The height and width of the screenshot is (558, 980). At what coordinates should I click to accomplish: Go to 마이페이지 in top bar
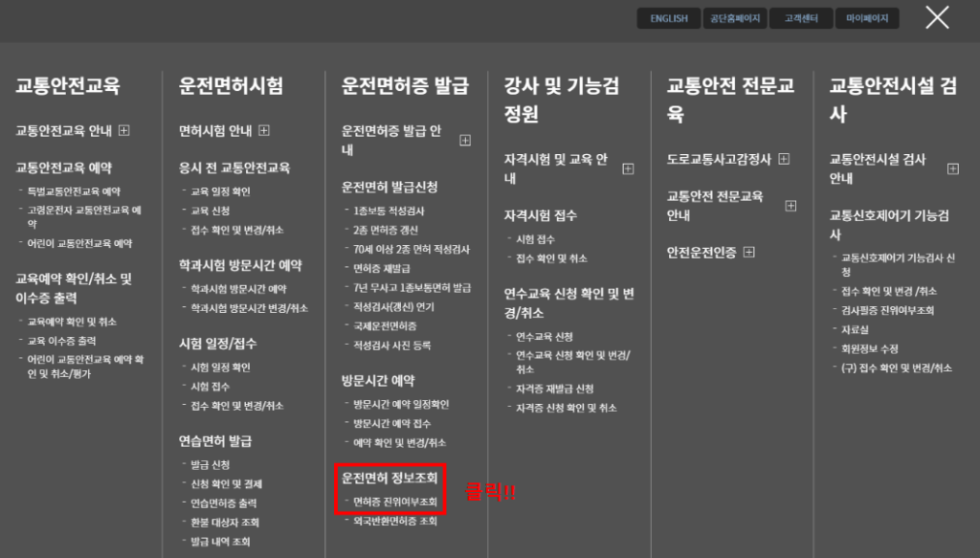[867, 18]
